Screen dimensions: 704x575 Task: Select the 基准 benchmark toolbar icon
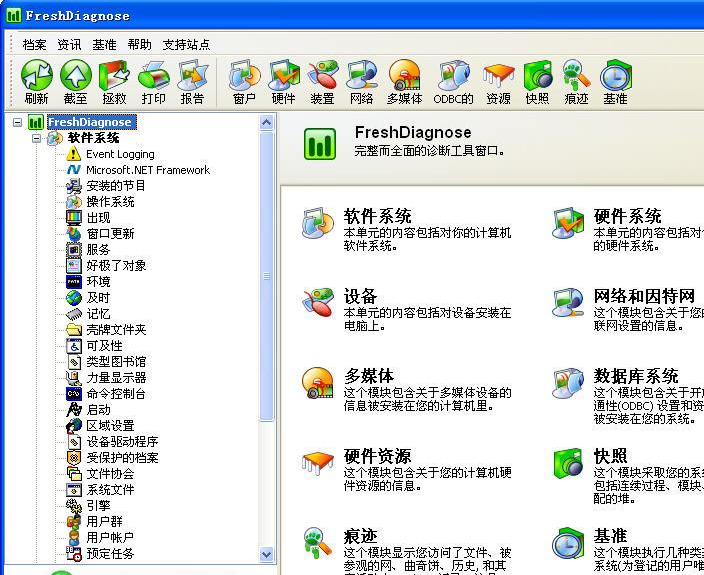pyautogui.click(x=615, y=75)
